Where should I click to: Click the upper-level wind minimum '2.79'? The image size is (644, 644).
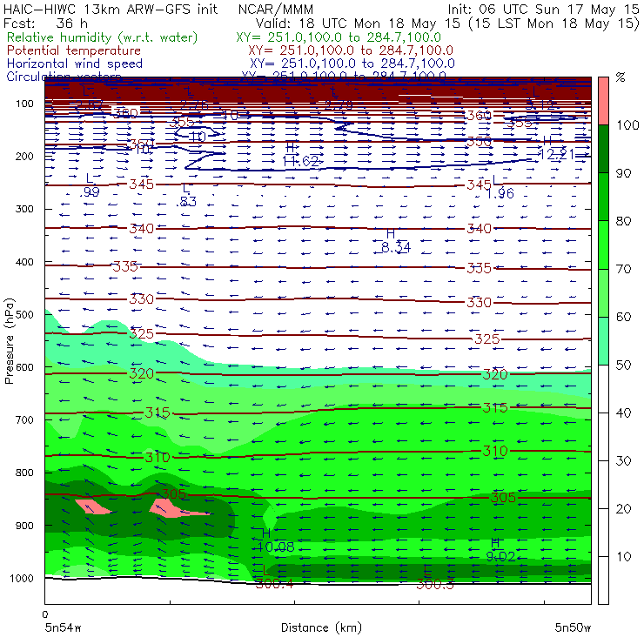[x=339, y=105]
